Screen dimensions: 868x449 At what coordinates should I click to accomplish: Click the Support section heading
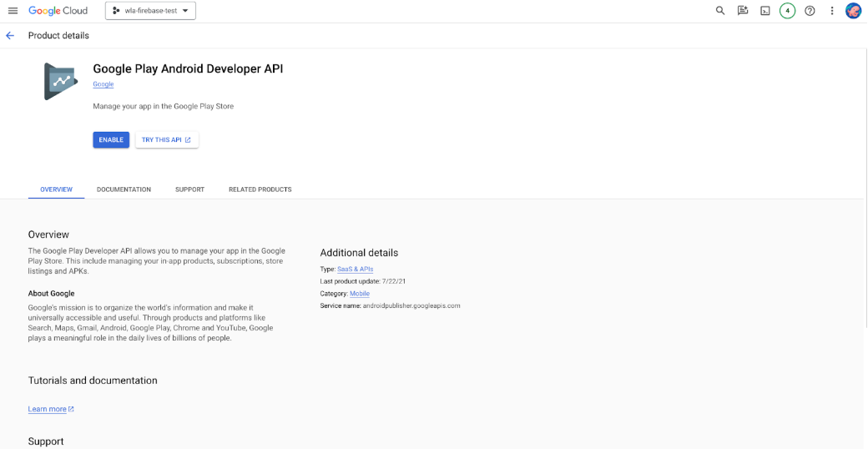(x=46, y=441)
